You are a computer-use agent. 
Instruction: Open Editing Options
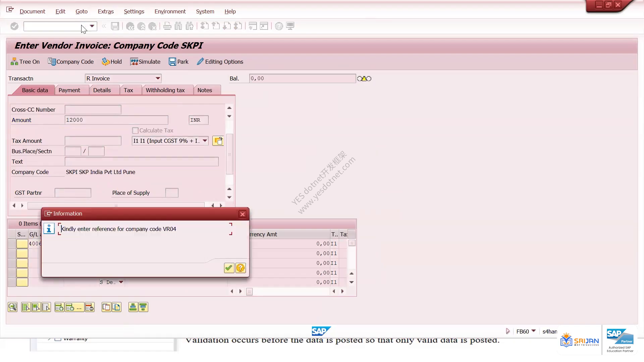(220, 62)
